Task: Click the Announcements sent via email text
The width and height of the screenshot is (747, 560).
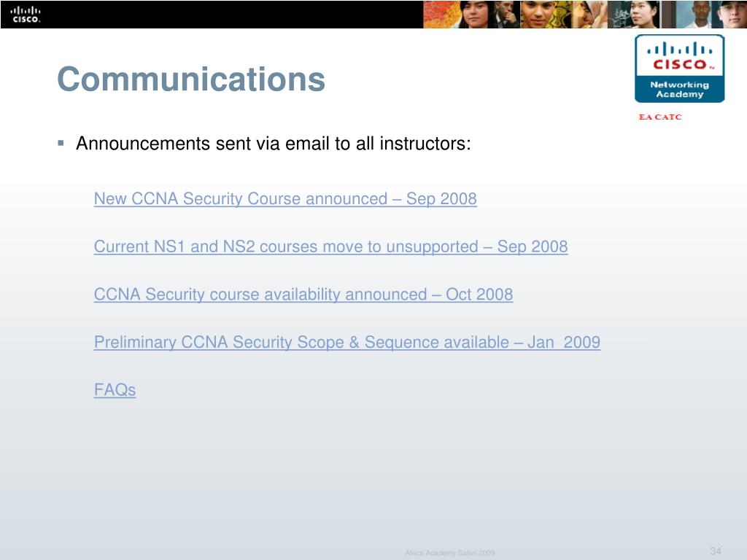Action: pyautogui.click(x=274, y=144)
